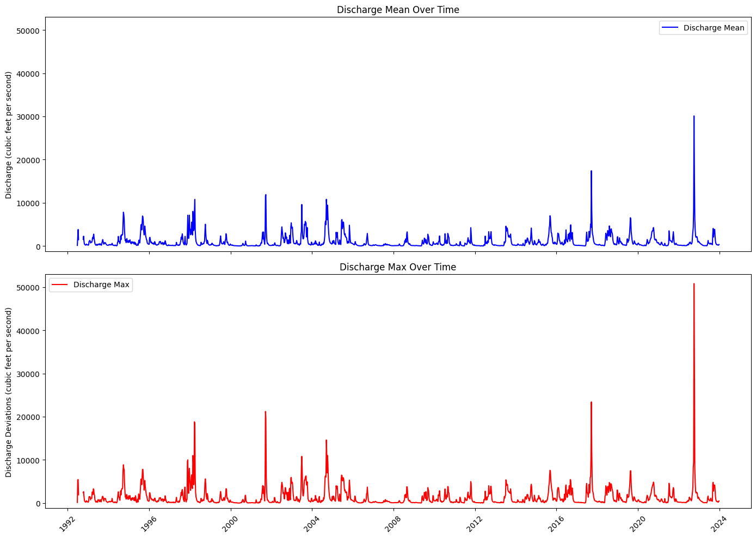Click the red spike around 2001
756x538 pixels.
coord(266,411)
